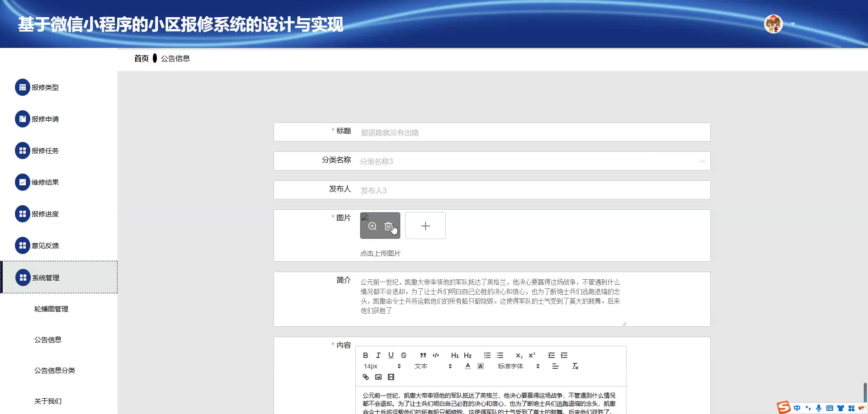The height and width of the screenshot is (414, 868).
Task: Toggle italic formatting
Action: click(378, 355)
